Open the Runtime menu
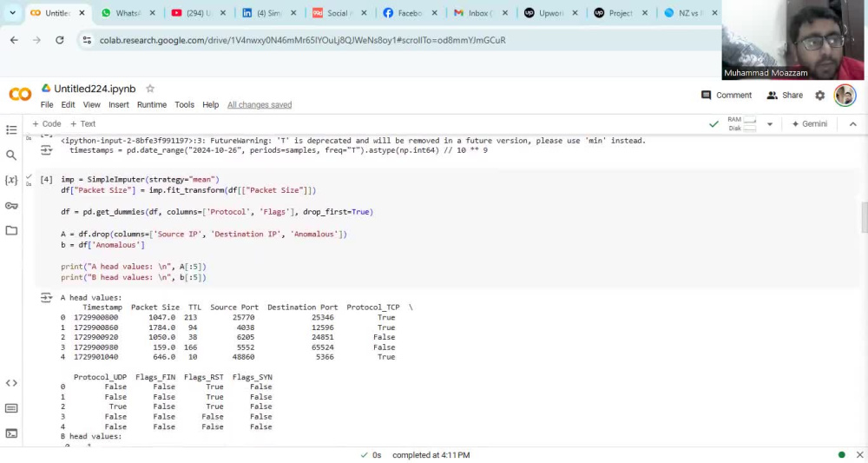This screenshot has width=868, height=463. point(152,104)
